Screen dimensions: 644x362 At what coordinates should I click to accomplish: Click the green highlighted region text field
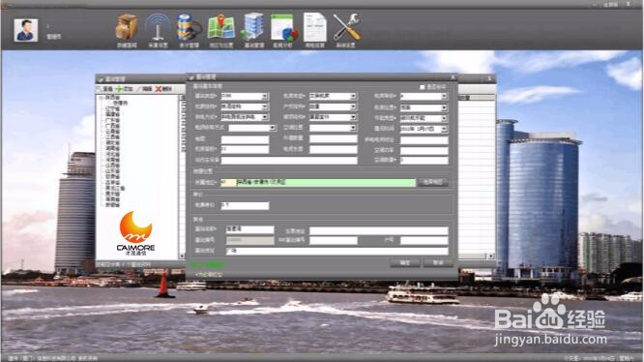pyautogui.click(x=326, y=182)
